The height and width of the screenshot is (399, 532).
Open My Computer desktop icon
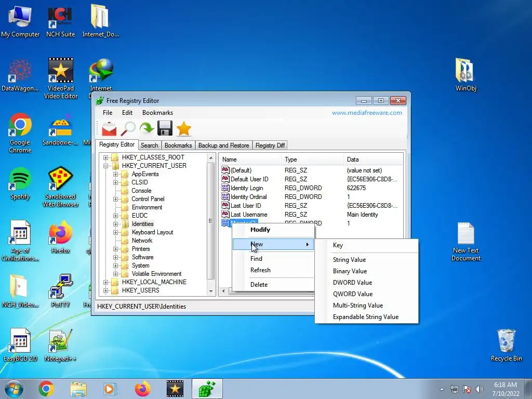(x=20, y=21)
